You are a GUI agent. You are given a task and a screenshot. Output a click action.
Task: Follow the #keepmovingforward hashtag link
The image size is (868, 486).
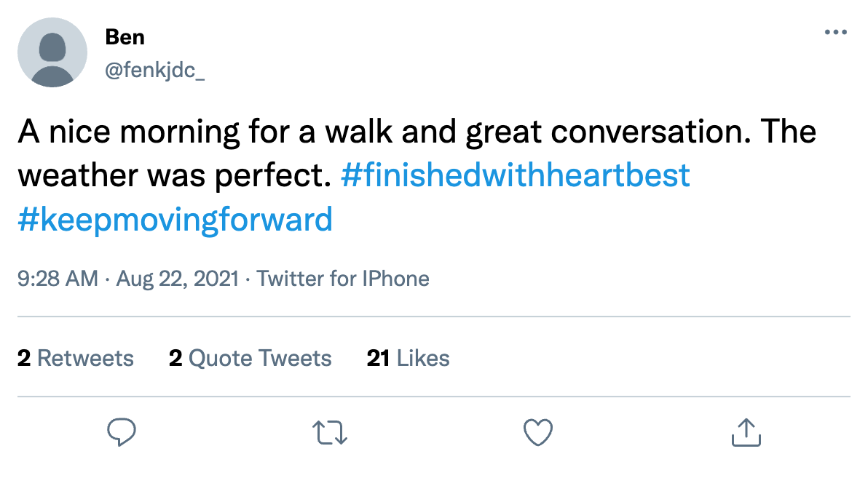[x=175, y=219]
